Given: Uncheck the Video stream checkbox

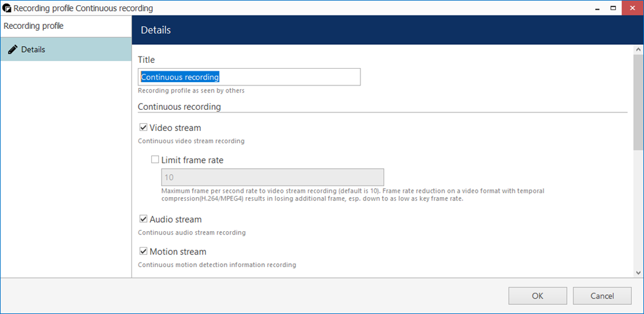Looking at the screenshot, I should (144, 128).
